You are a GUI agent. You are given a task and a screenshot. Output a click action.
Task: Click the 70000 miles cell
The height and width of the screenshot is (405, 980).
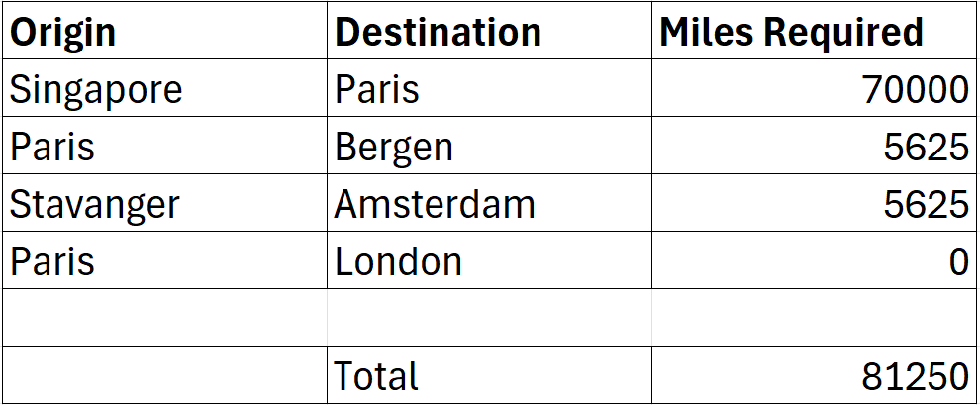814,90
